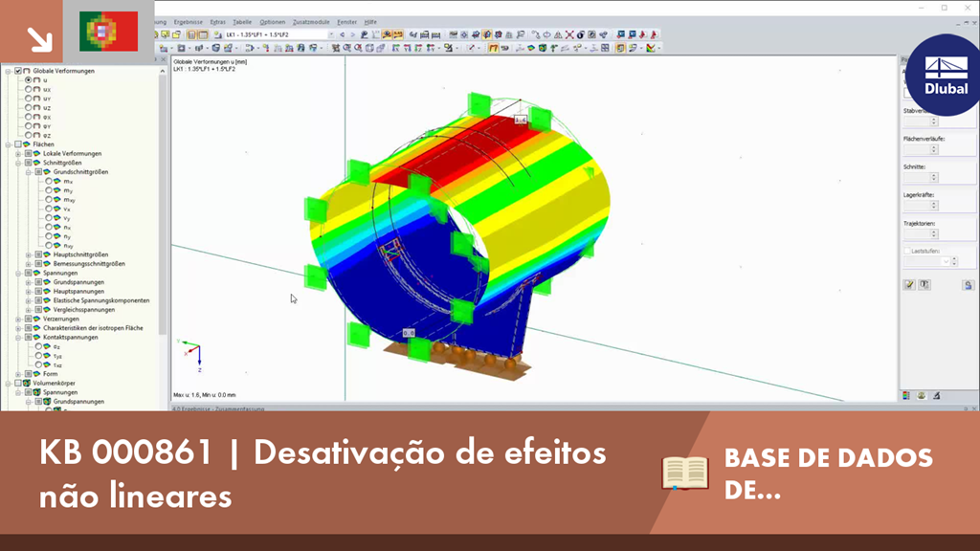Open the Extras menu
The image size is (980, 551).
tap(217, 22)
